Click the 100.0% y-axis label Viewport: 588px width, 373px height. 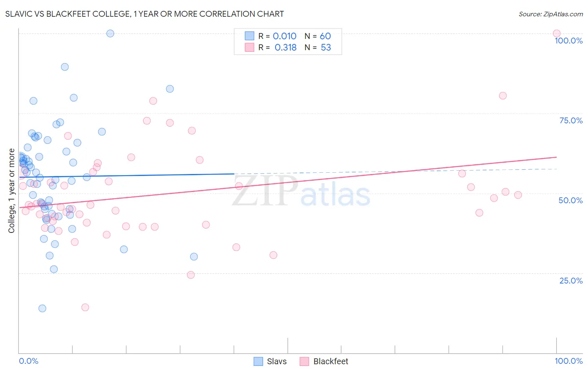[569, 41]
